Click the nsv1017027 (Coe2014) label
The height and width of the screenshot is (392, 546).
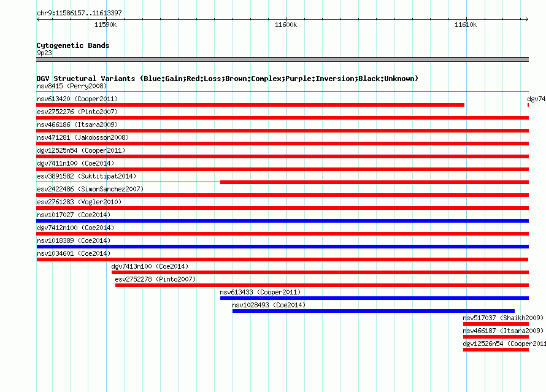[x=74, y=215]
